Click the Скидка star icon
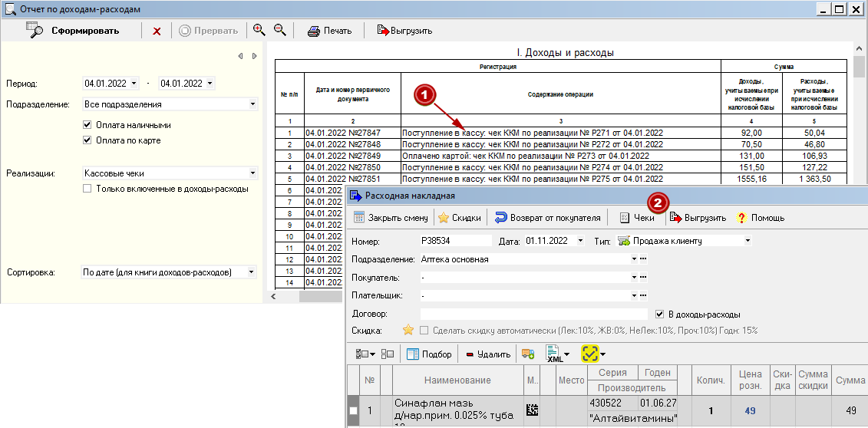Viewport: 868px width, 428px height. [408, 330]
